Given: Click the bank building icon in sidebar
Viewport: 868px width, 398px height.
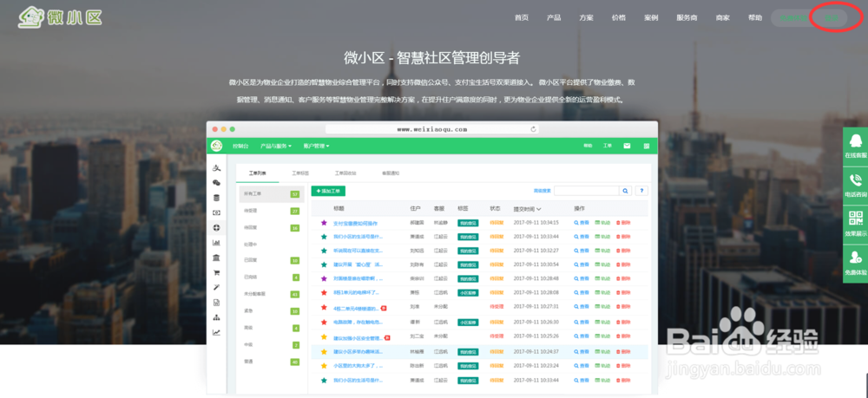Looking at the screenshot, I should (216, 258).
